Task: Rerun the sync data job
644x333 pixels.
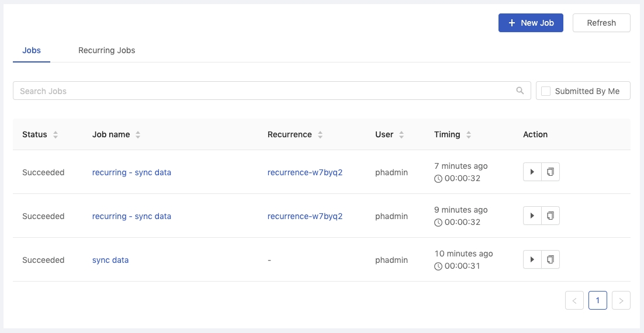Action: 532,259
